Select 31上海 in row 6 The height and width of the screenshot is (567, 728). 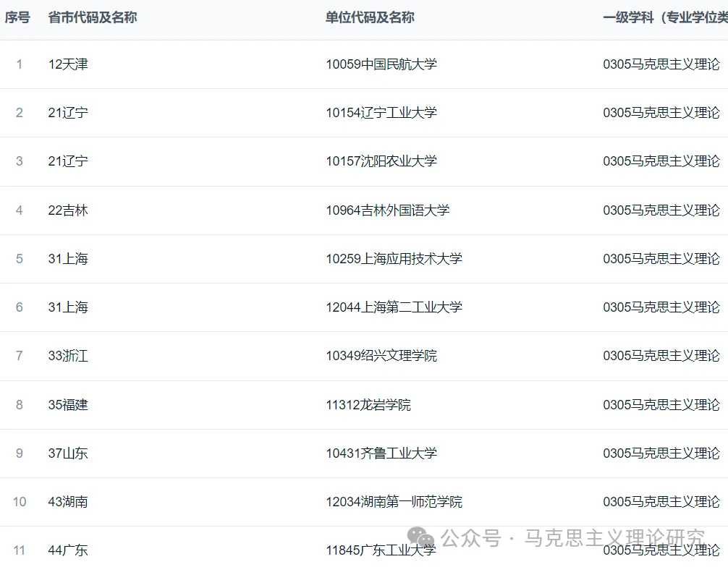click(68, 307)
